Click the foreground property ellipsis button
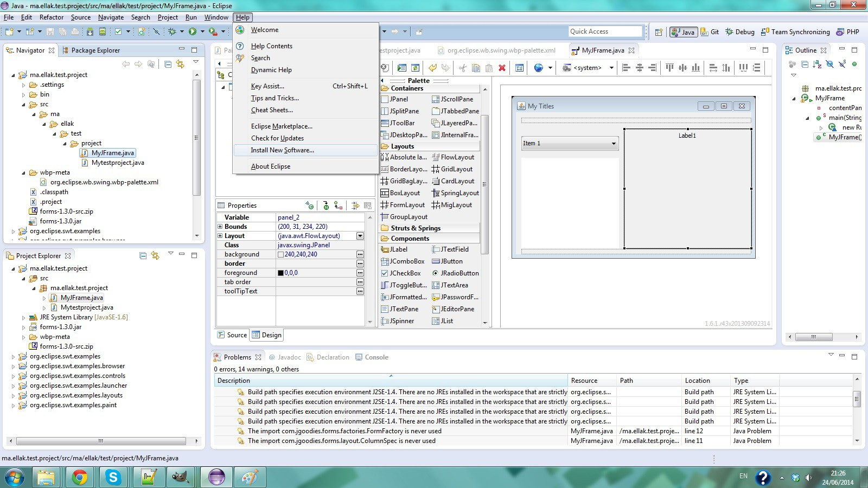The image size is (868, 488). 360,273
